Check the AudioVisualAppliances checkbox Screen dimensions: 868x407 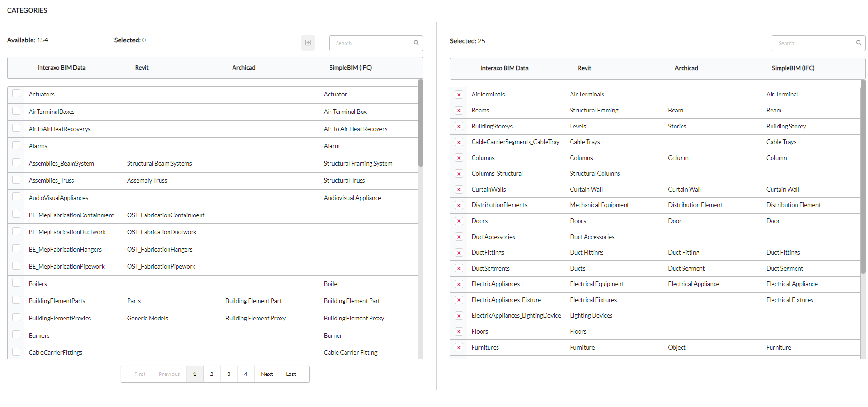pos(16,197)
